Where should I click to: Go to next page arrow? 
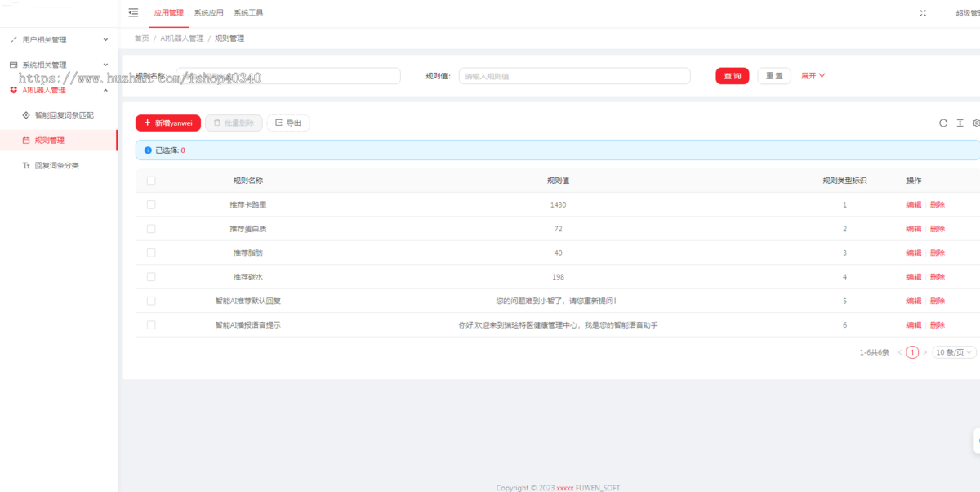(924, 352)
